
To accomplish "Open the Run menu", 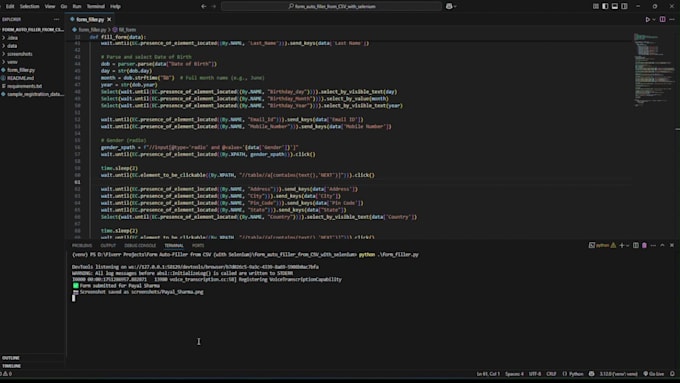I will pos(77,7).
